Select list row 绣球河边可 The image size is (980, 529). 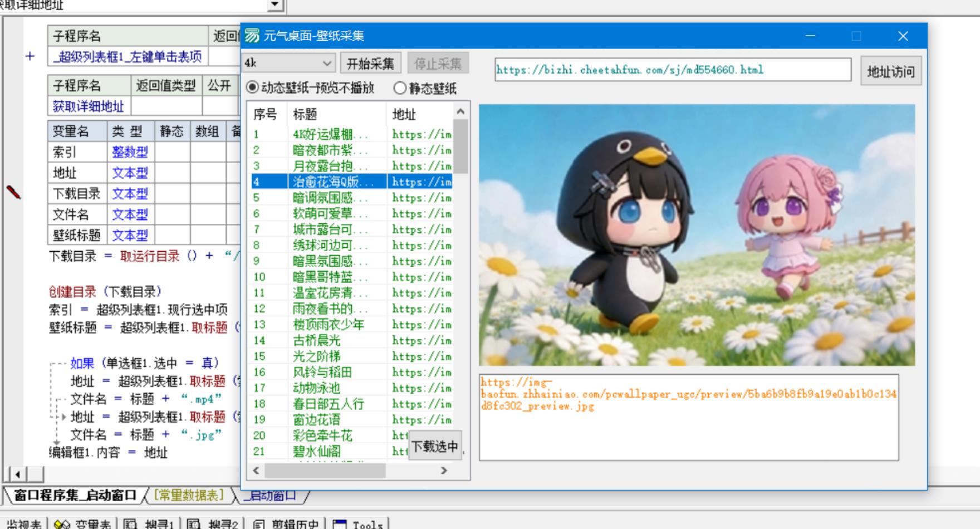(352, 245)
